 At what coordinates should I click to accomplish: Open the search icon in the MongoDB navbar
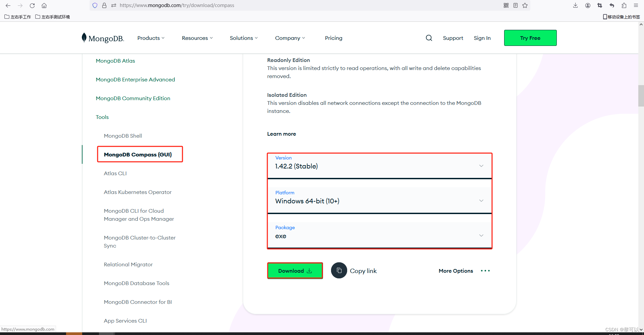(x=429, y=38)
